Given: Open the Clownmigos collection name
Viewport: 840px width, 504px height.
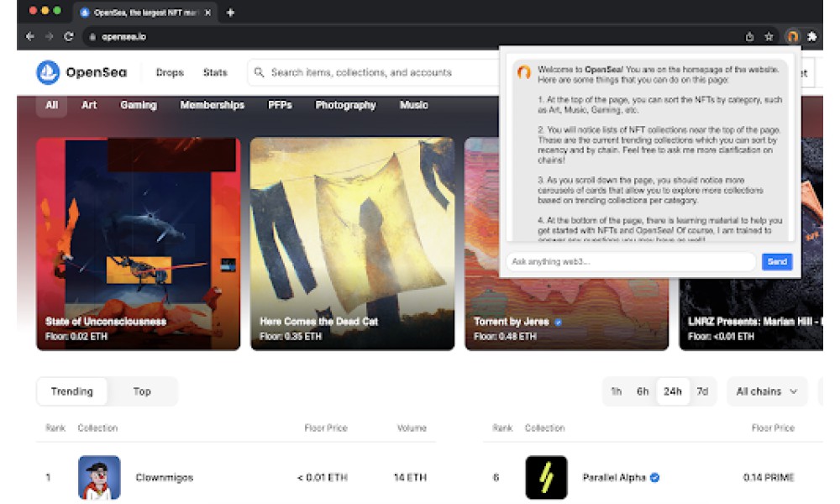Looking at the screenshot, I should click(x=165, y=477).
